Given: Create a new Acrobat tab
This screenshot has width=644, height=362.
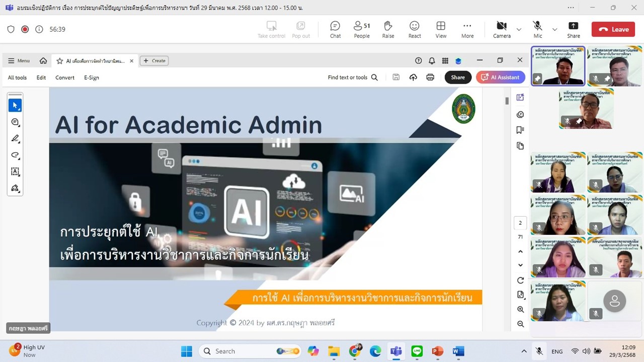Looking at the screenshot, I should (x=154, y=61).
